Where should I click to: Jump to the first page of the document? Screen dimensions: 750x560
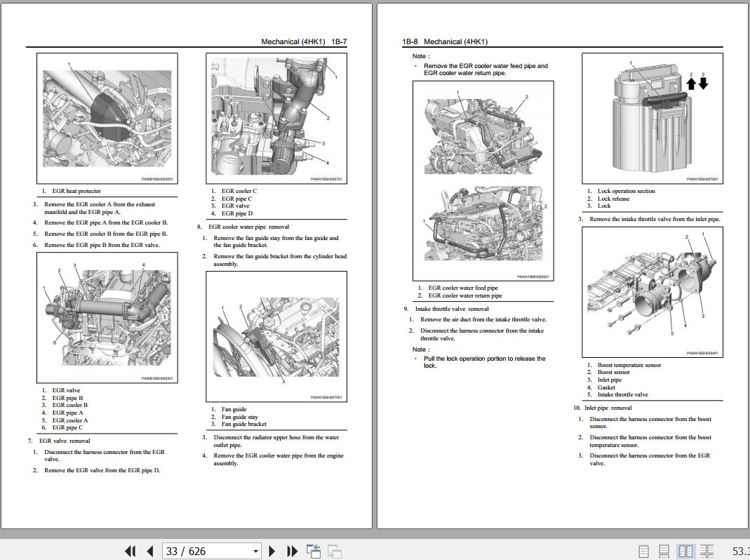click(130, 552)
